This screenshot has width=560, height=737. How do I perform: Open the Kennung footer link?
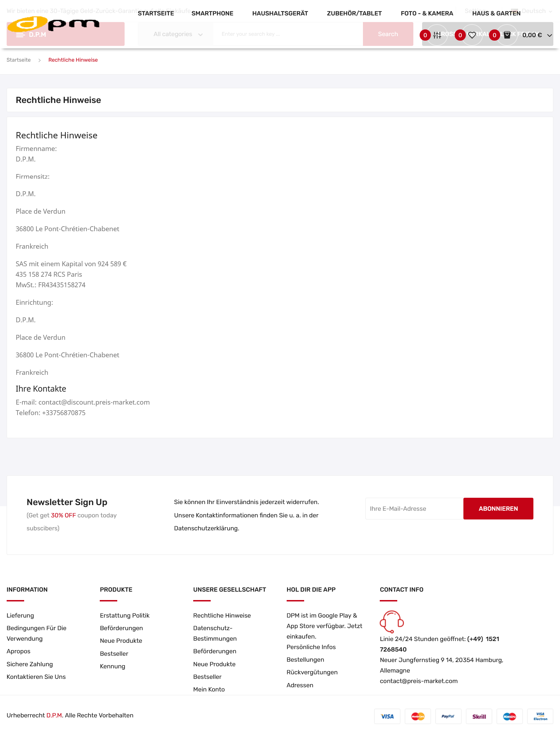[112, 666]
